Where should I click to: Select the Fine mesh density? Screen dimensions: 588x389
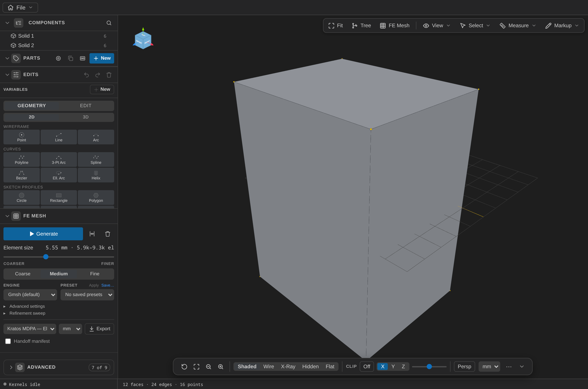95,274
